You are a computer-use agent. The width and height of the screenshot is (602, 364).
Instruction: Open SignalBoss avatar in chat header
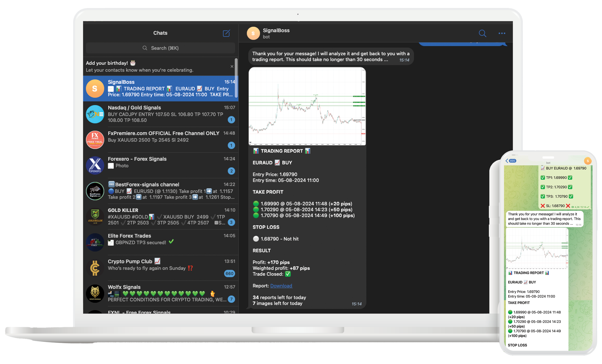(x=253, y=33)
